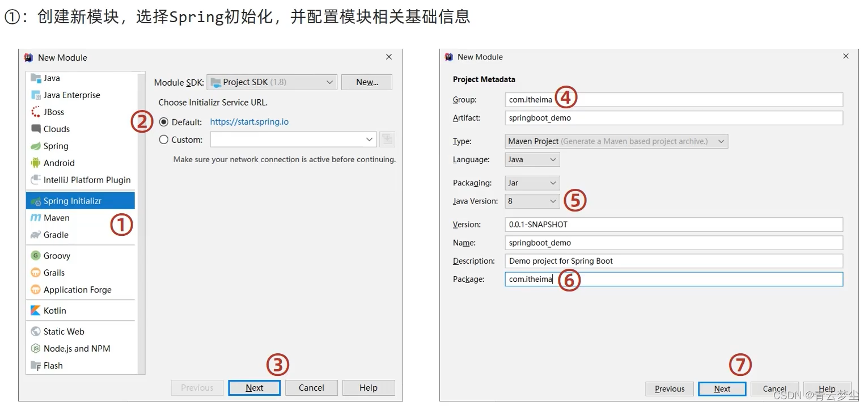Select the Android robot icon
Viewport: 868px width, 406px height.
[36, 163]
